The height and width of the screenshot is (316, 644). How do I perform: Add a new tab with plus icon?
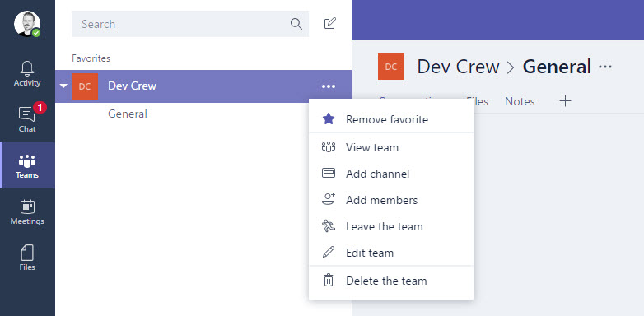coord(566,101)
